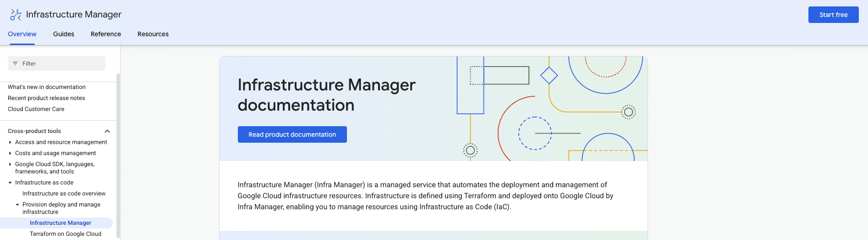Click the Cross-product tools heading

point(34,131)
